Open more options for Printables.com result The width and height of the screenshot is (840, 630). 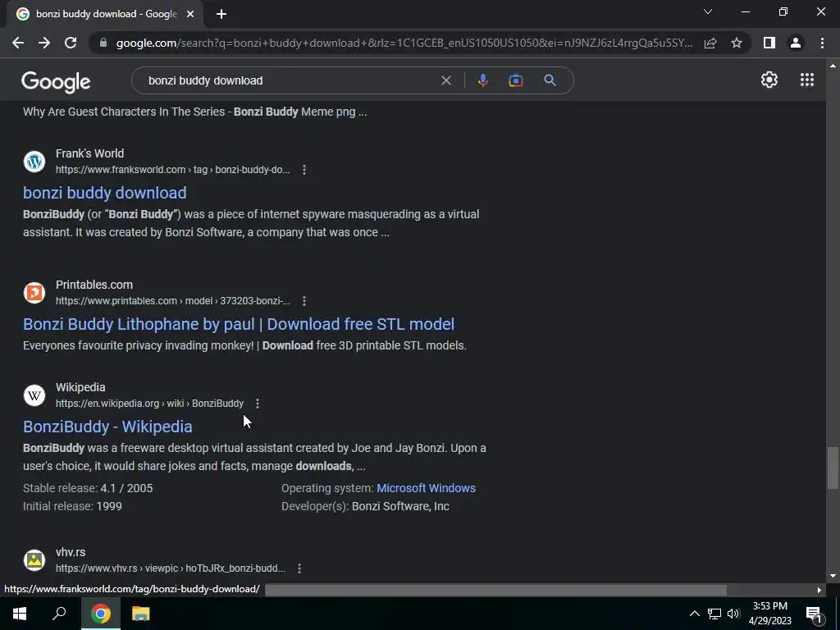click(304, 301)
